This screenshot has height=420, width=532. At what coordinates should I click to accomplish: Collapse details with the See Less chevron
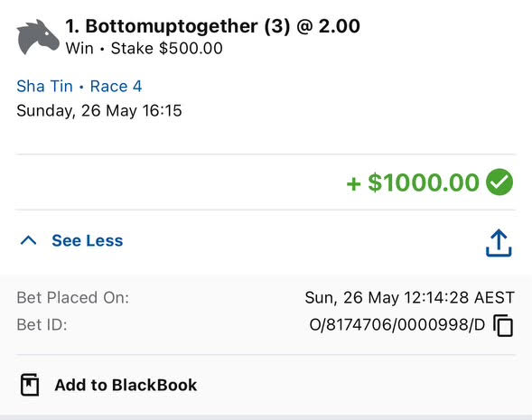[29, 240]
